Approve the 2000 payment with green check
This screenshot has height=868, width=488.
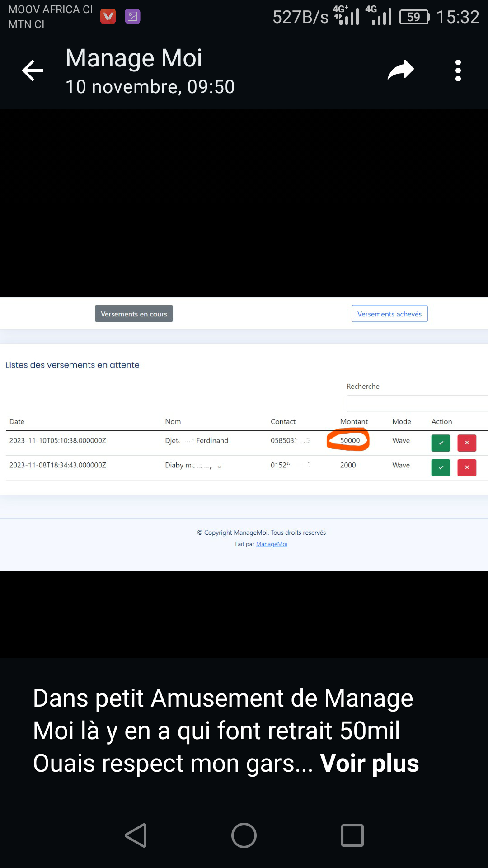click(441, 467)
